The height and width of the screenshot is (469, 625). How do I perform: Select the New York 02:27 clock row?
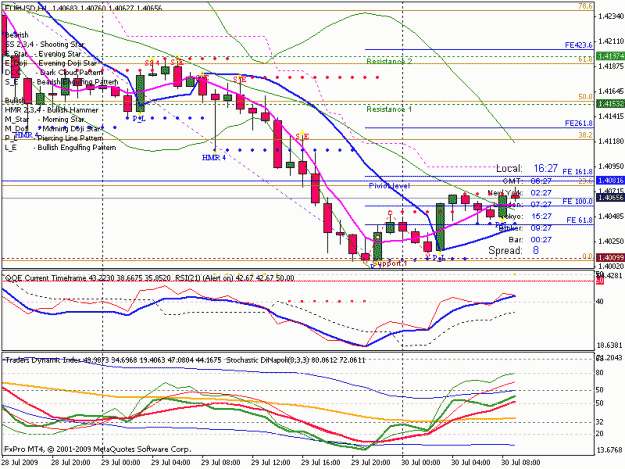point(519,193)
